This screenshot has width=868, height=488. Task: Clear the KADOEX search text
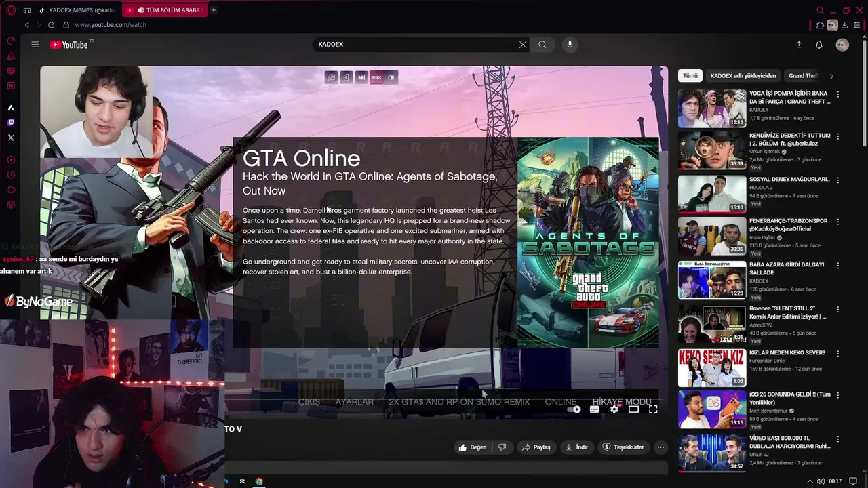pyautogui.click(x=522, y=45)
